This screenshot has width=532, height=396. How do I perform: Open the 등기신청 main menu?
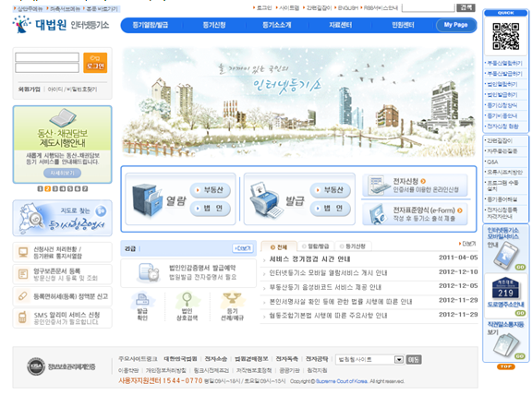(x=214, y=25)
